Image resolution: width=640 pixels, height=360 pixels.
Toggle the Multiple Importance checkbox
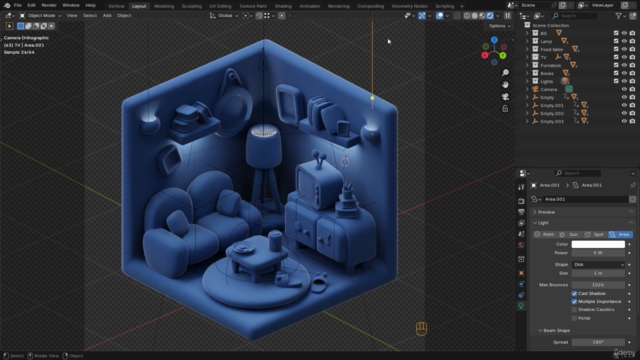[x=574, y=302]
